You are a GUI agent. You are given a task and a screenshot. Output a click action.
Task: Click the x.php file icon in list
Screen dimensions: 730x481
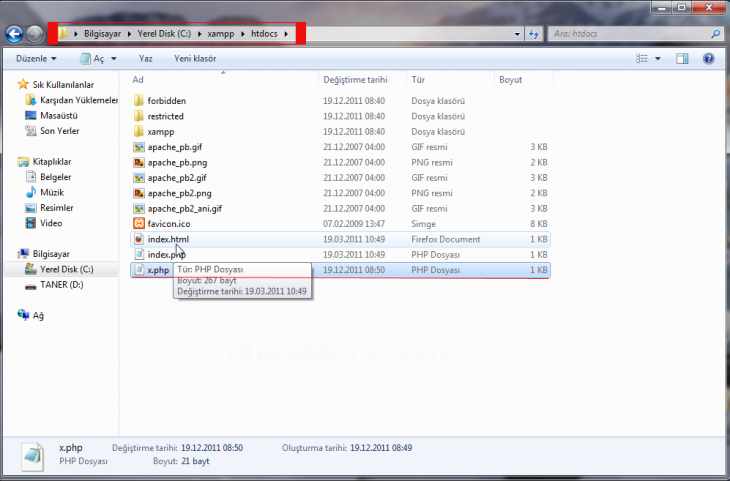pyautogui.click(x=138, y=270)
